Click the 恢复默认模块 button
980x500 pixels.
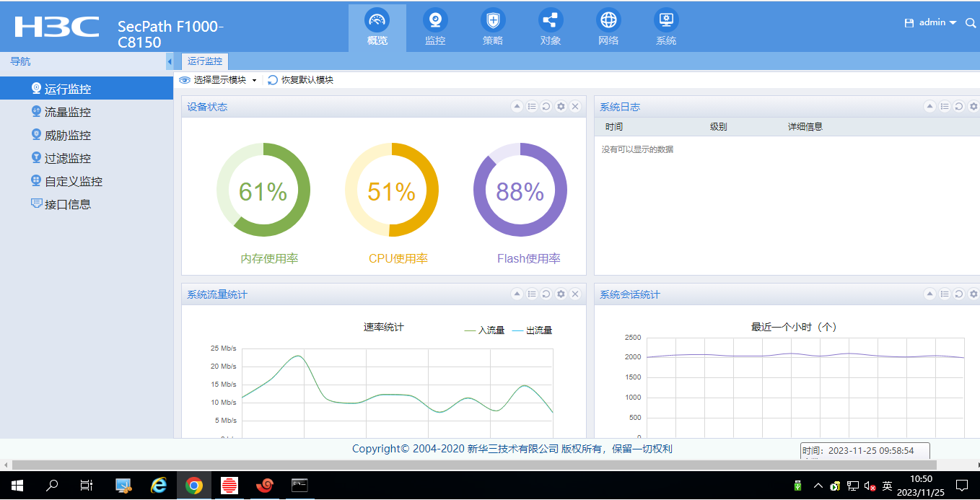pos(301,80)
